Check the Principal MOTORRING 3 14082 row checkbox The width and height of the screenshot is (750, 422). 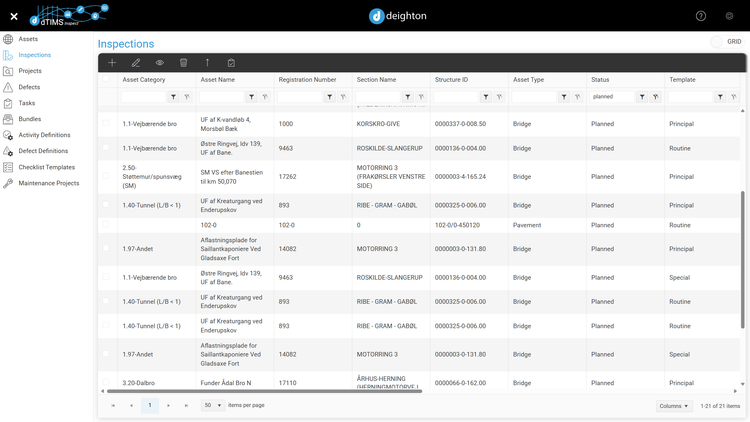coord(106,248)
